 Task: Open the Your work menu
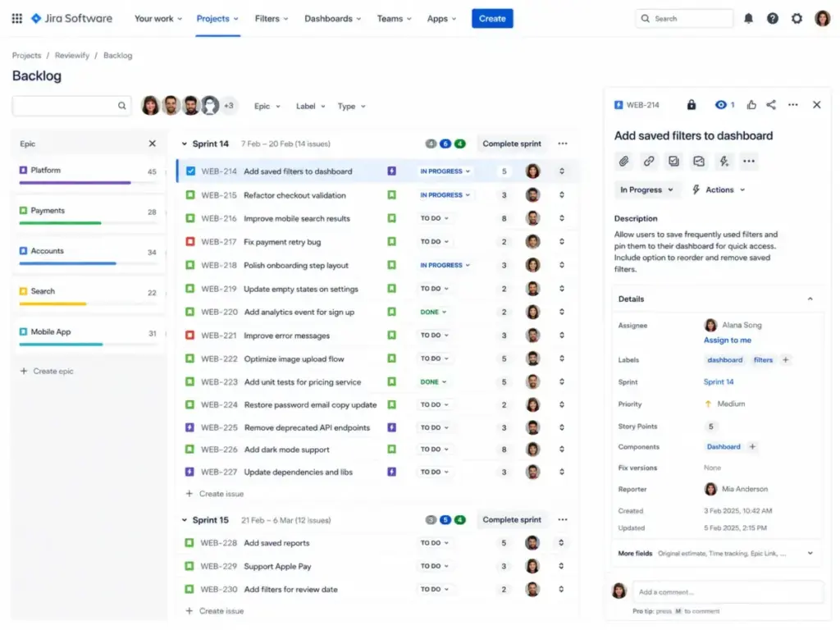158,18
